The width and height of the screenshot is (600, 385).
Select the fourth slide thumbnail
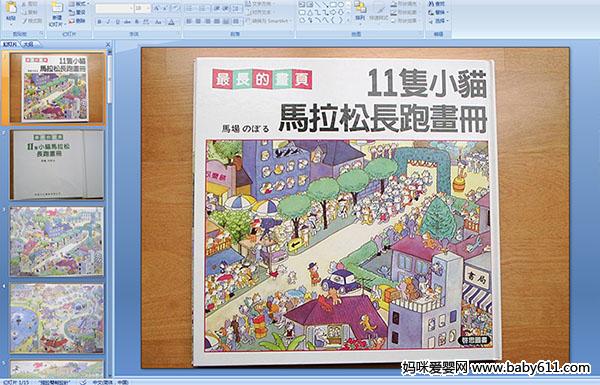57,318
